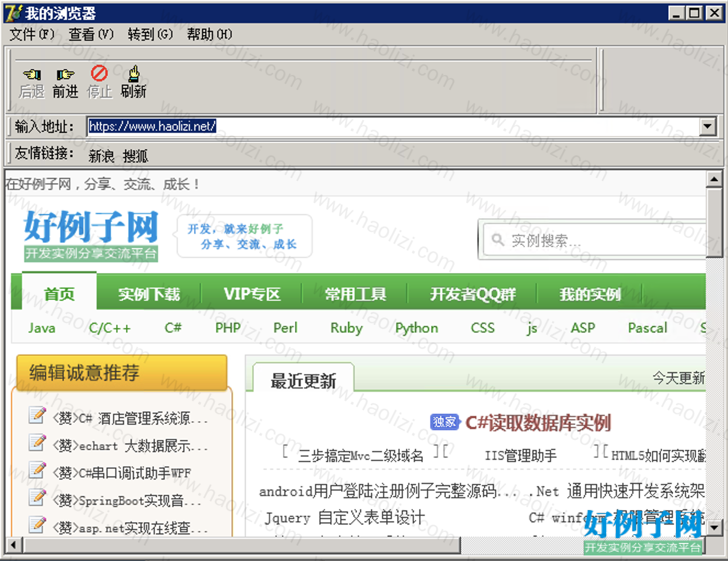This screenshot has height=561, width=728.
Task: Click the vertical scrollbar down arrow
Action: pos(714,528)
